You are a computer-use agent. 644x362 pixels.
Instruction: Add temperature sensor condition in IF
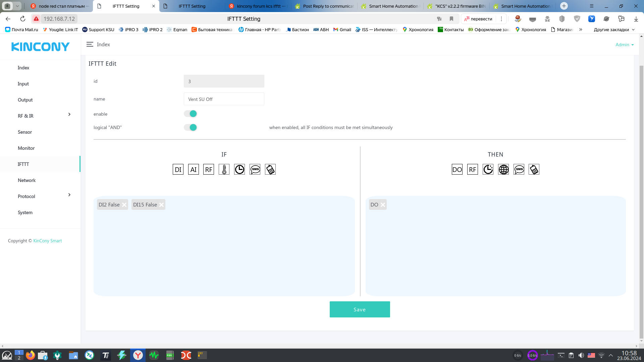click(224, 169)
